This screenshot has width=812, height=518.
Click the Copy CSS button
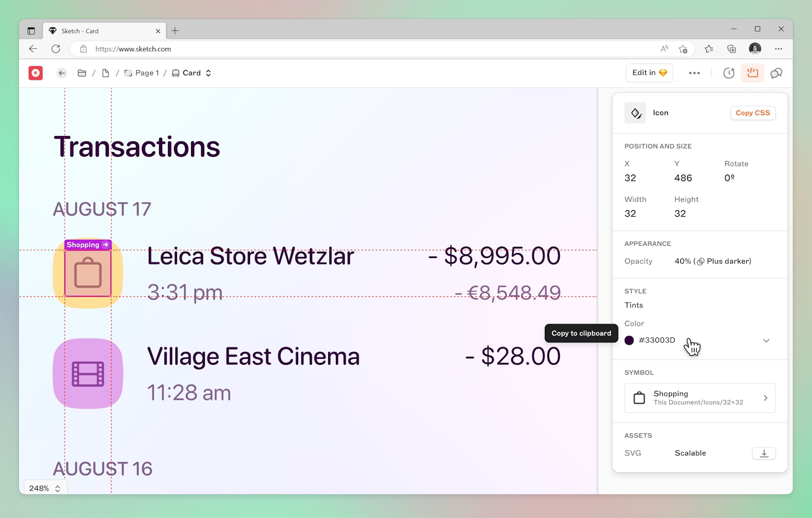coord(753,113)
